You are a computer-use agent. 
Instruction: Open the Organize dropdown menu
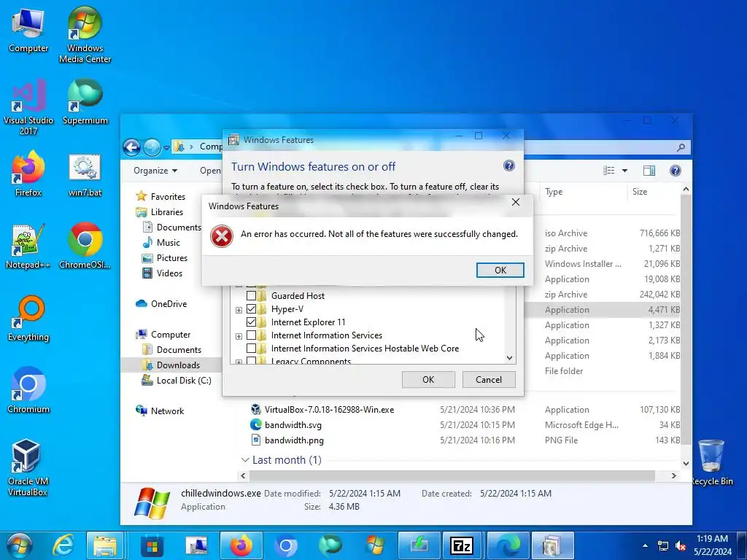tap(155, 171)
